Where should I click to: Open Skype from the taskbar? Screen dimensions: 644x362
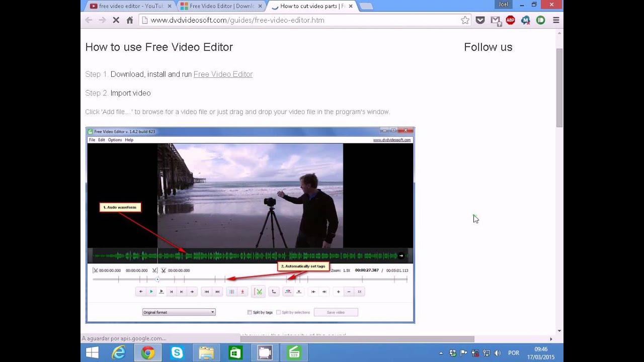coord(177,353)
